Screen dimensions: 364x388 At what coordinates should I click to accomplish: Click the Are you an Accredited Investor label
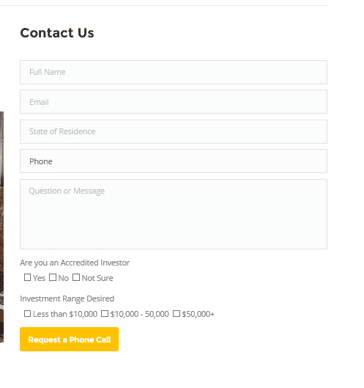75,263
